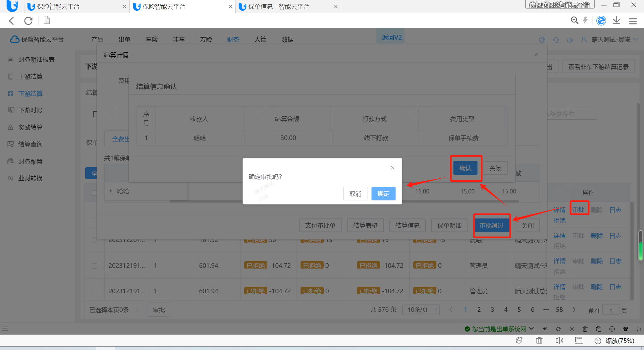Viewport: 644px width, 350px height.
Task: Go to page 58 in pagination
Action: coord(559,310)
